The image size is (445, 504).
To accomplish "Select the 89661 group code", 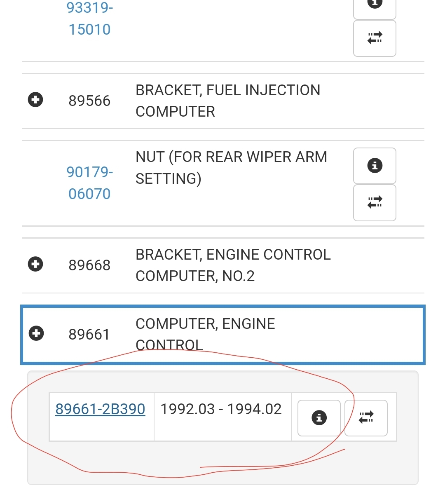I will tap(89, 334).
